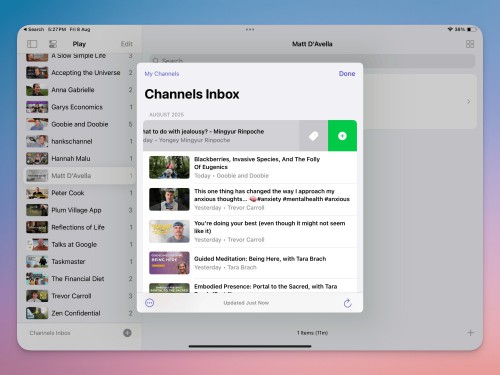Viewport: 500px width, 375px height.
Task: Tap the Play title in sidebar header
Action: click(x=79, y=44)
